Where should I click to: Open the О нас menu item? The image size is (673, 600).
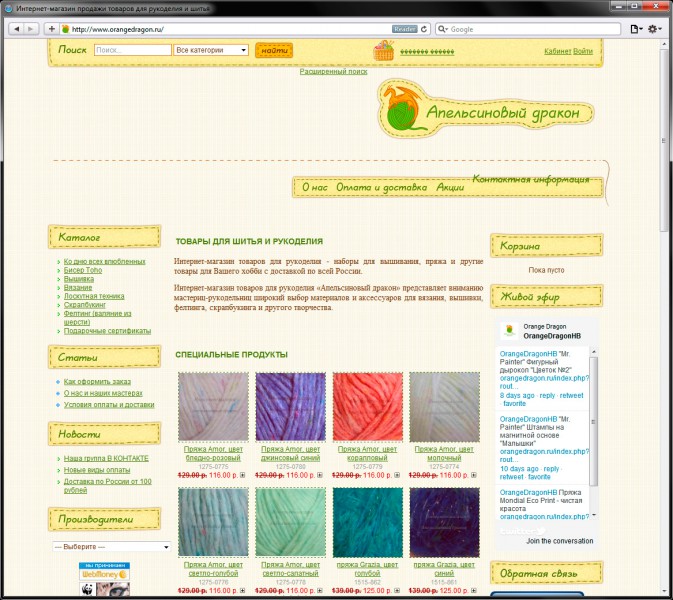[x=315, y=187]
